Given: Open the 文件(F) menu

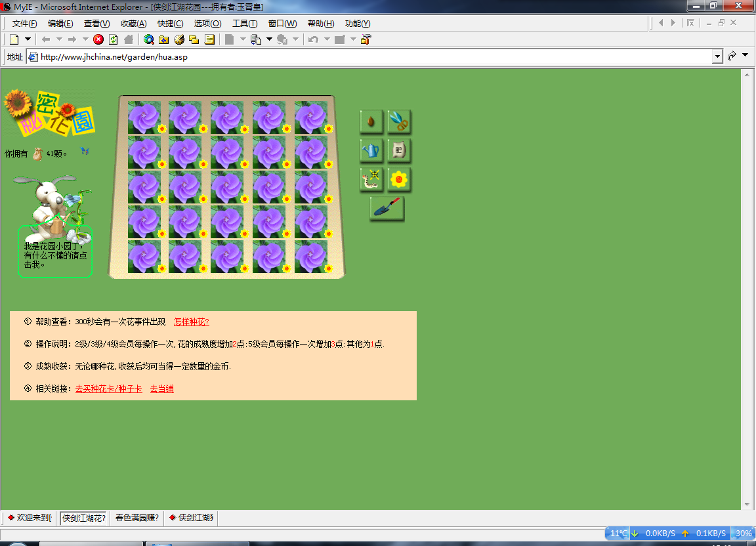Looking at the screenshot, I should click(x=24, y=24).
